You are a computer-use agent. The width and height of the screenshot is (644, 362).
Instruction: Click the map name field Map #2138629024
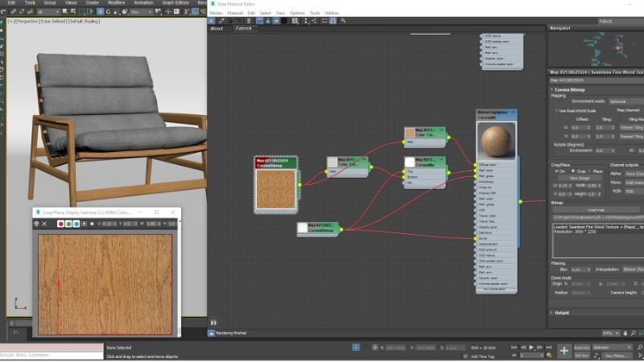click(597, 80)
